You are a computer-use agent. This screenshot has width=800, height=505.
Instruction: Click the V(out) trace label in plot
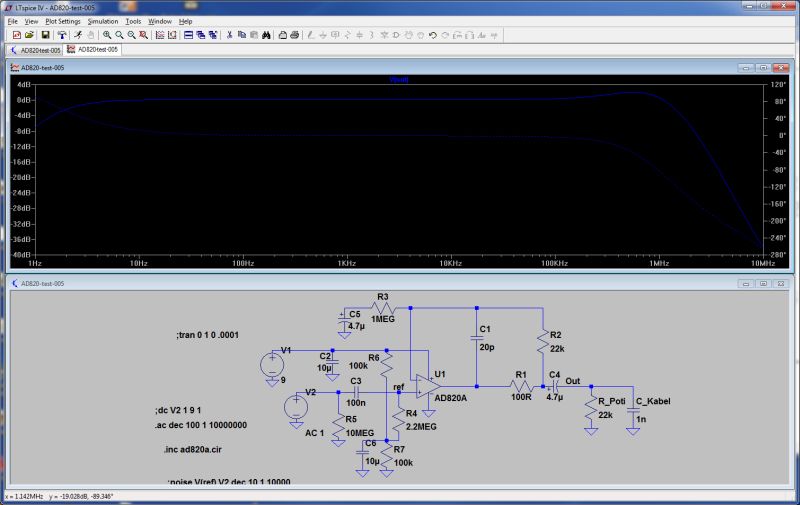(x=398, y=80)
